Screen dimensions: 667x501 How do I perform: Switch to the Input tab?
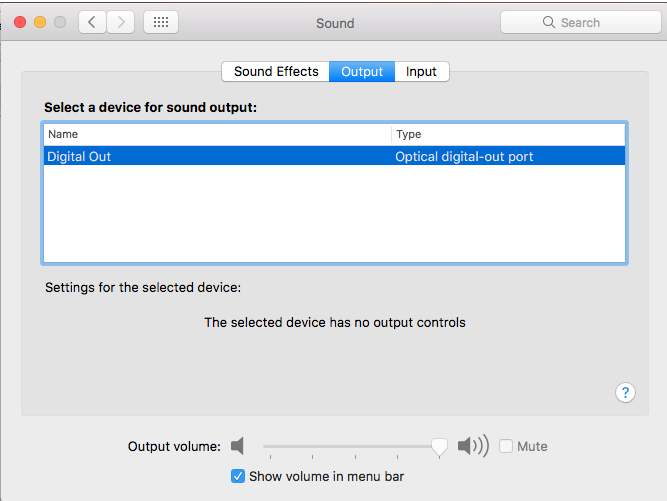(422, 71)
